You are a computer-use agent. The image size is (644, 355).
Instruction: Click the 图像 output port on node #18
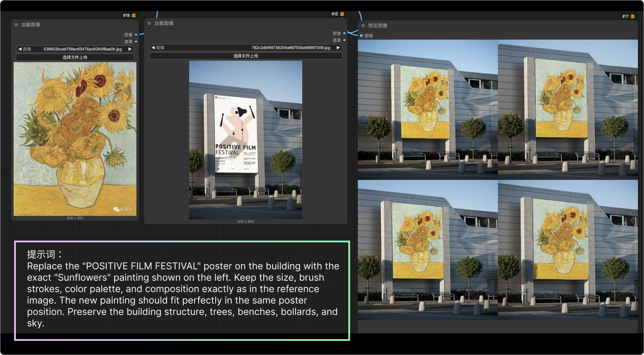tap(136, 35)
